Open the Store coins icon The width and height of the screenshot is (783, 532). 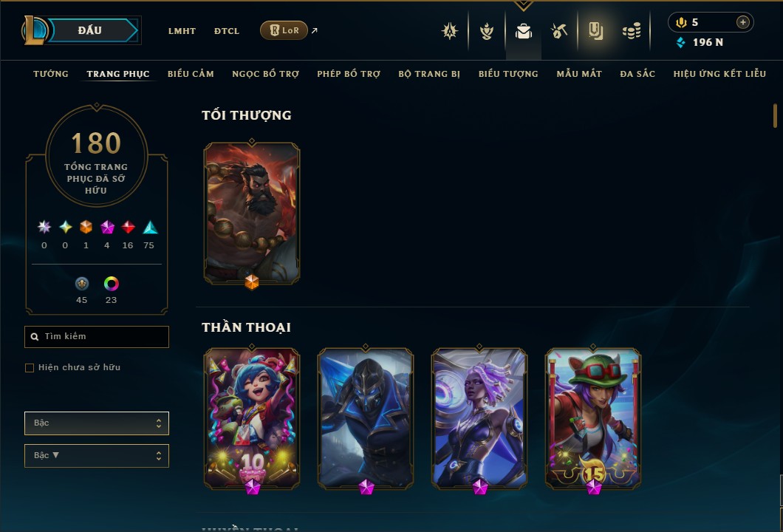point(632,32)
